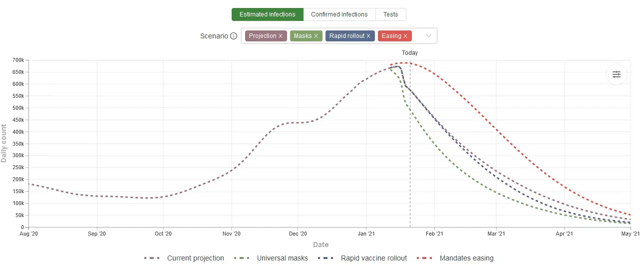Remove the Rapid rollout tag
The height and width of the screenshot is (266, 644).
(368, 36)
